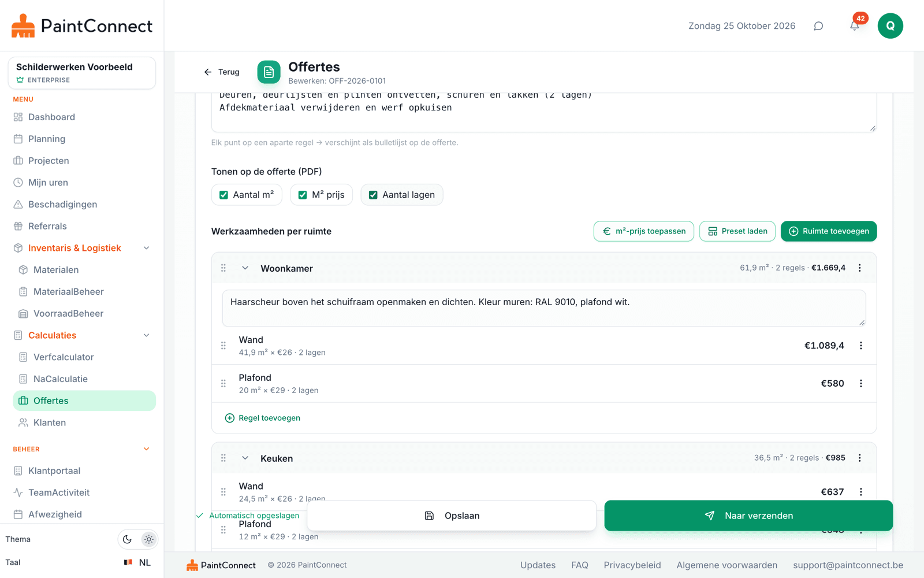
Task: Click into the Woonkamer notes text field
Action: coord(543,309)
